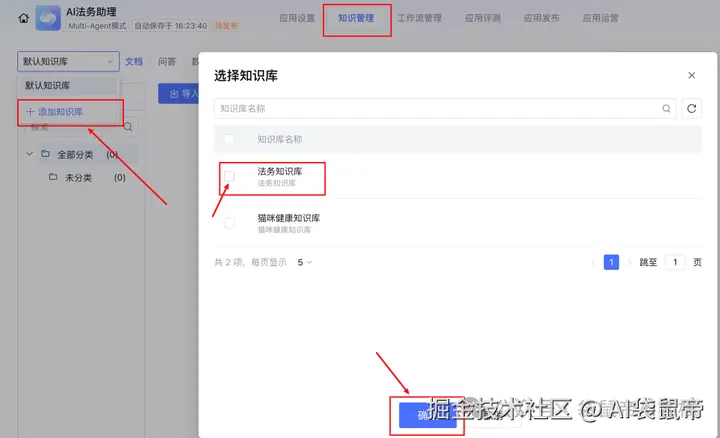Viewport: 720px width, 438px height.
Task: Click the search icon in 知识库名称 field
Action: [x=666, y=108]
